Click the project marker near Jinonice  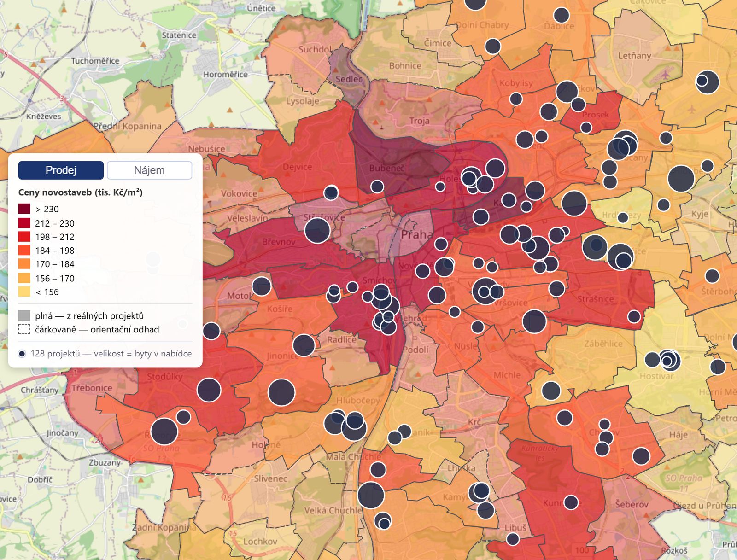(304, 345)
